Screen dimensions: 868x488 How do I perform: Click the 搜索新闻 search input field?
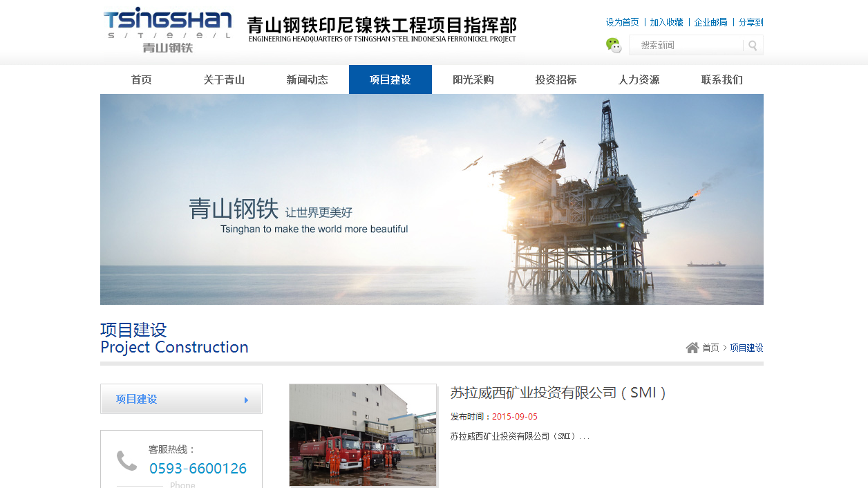click(686, 45)
